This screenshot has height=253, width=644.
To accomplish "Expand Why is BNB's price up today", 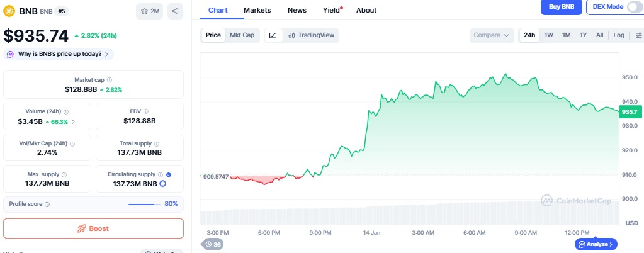I will (x=59, y=54).
